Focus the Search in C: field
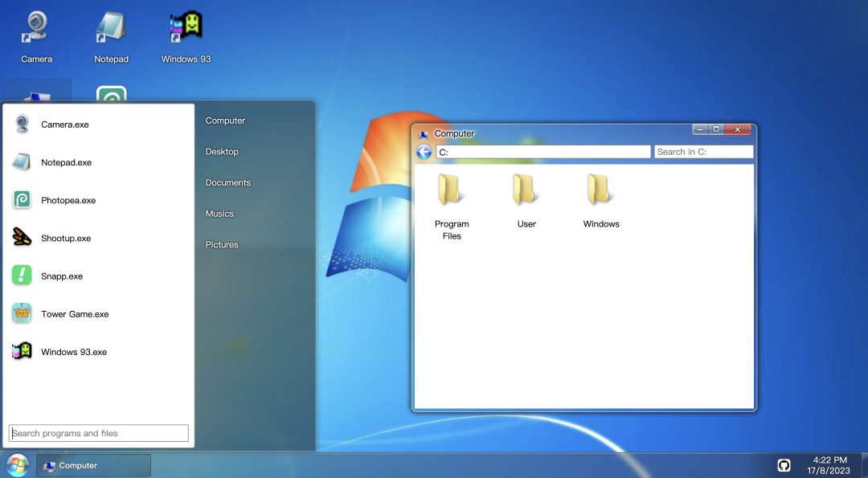 coord(703,152)
